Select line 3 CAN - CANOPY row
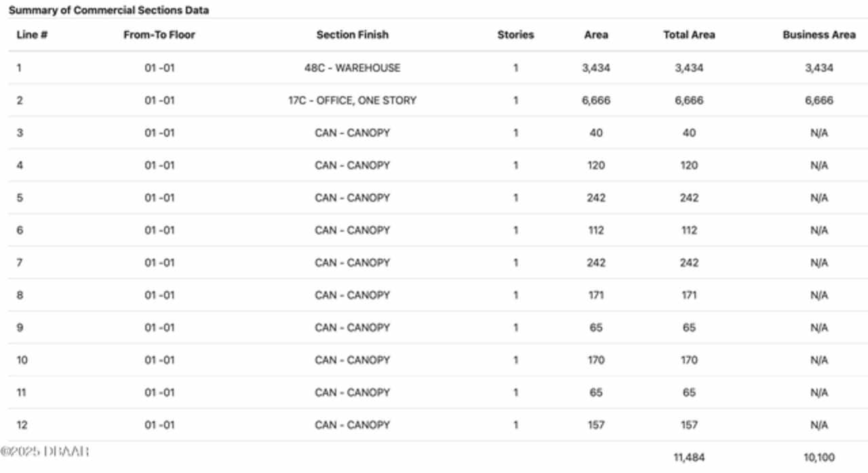Image resolution: width=868 pixels, height=473 pixels. tap(434, 133)
